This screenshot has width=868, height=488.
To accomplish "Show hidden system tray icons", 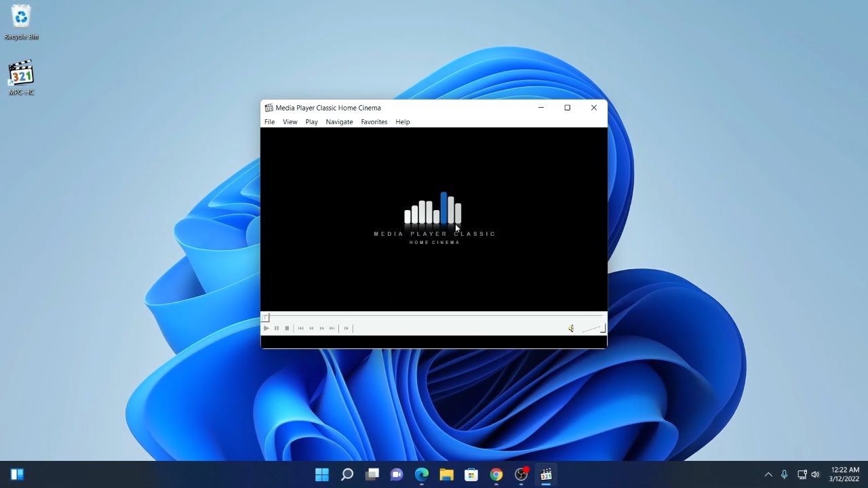I will 768,474.
